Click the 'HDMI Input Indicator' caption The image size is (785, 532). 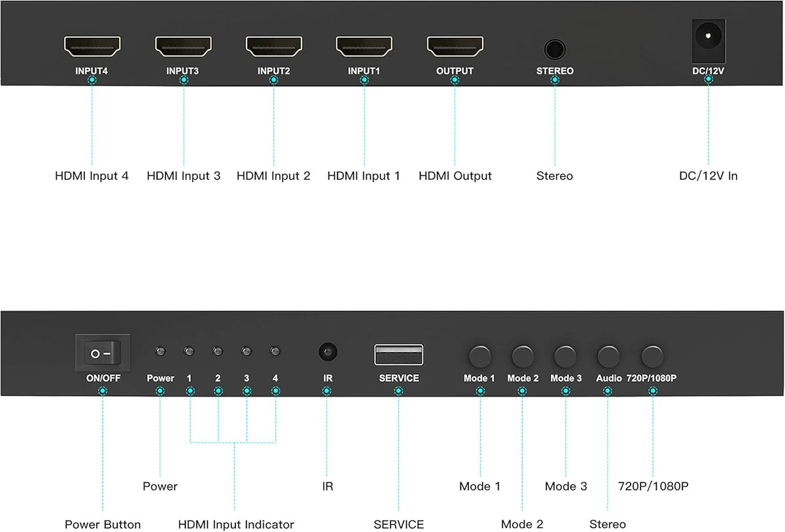point(236,524)
